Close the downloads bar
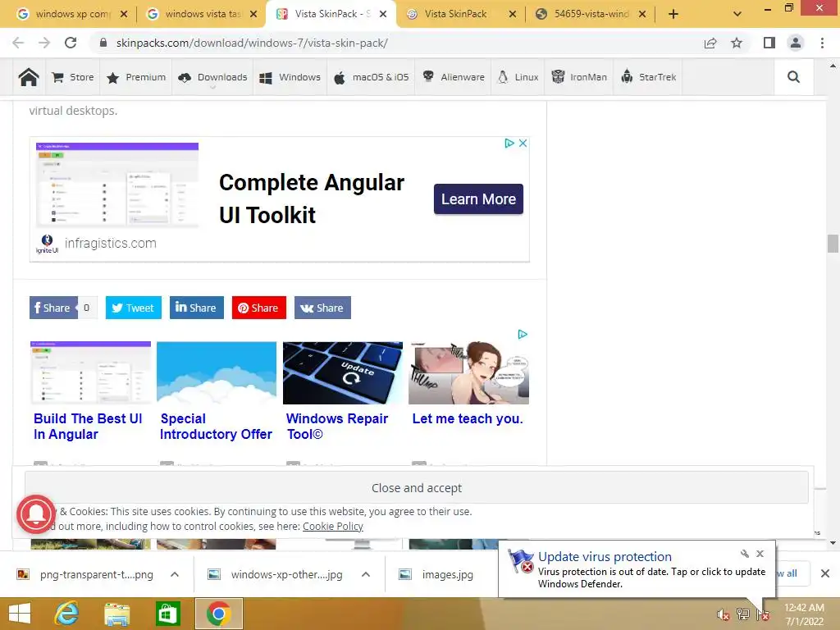The width and height of the screenshot is (840, 630). [x=825, y=573]
